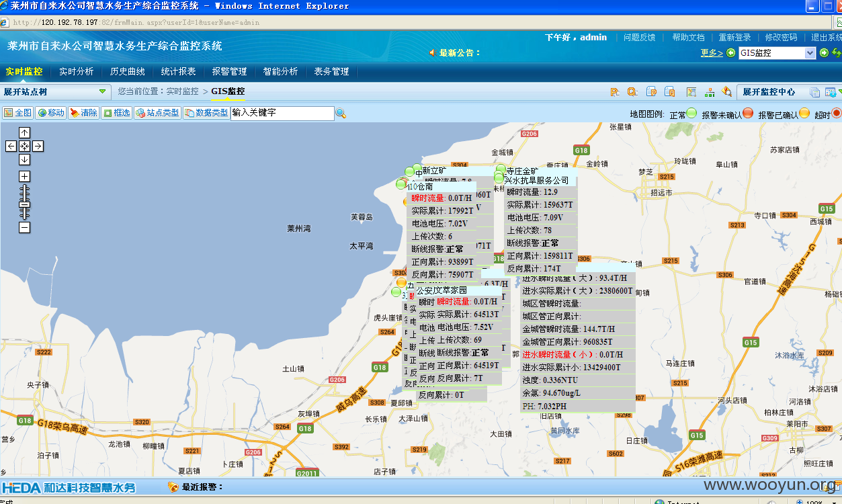Click the yellow 报警已确认 legend circle
Image resolution: width=842 pixels, height=504 pixels.
(x=804, y=114)
